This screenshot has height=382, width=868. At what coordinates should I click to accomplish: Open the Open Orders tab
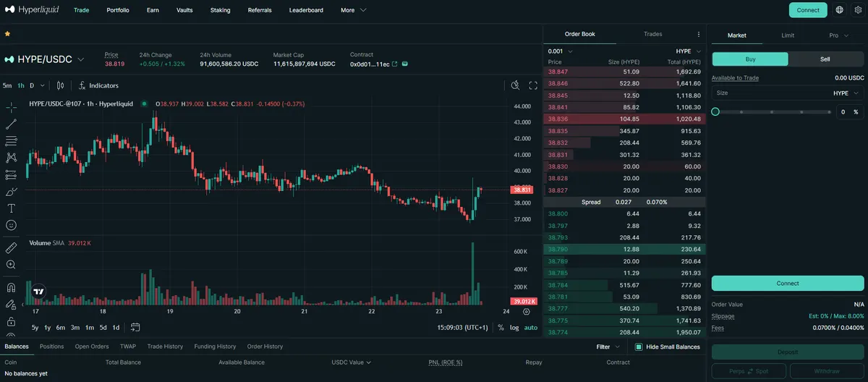pyautogui.click(x=92, y=347)
